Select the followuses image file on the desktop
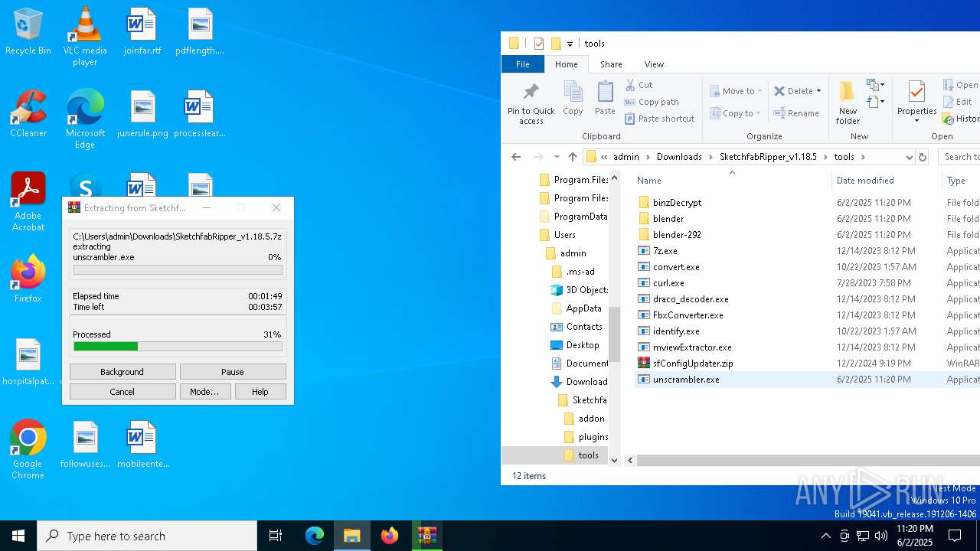 tap(85, 445)
